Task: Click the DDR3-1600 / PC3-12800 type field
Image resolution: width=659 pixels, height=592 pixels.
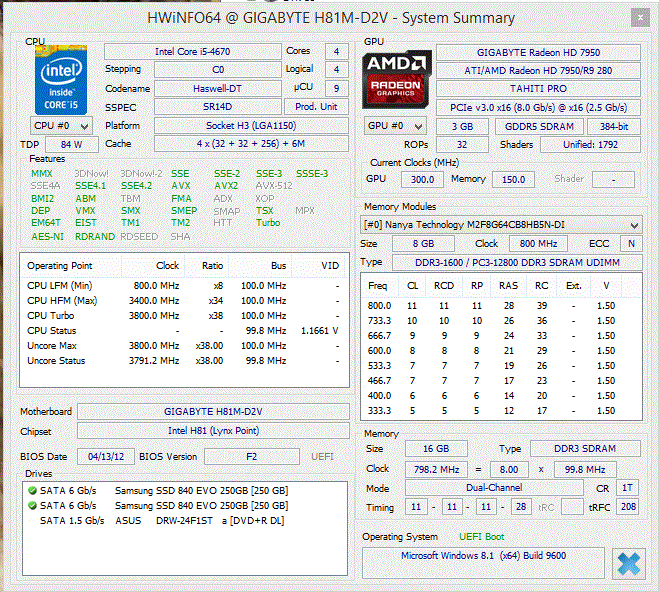Action: (x=517, y=263)
